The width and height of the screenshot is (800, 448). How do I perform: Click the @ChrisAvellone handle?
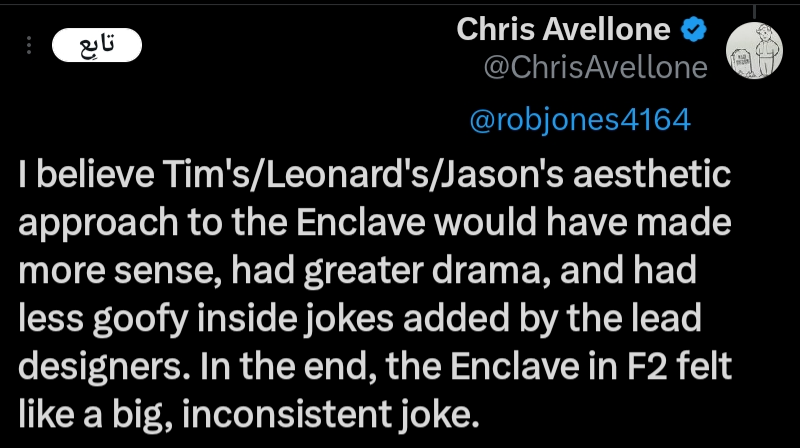[x=595, y=67]
